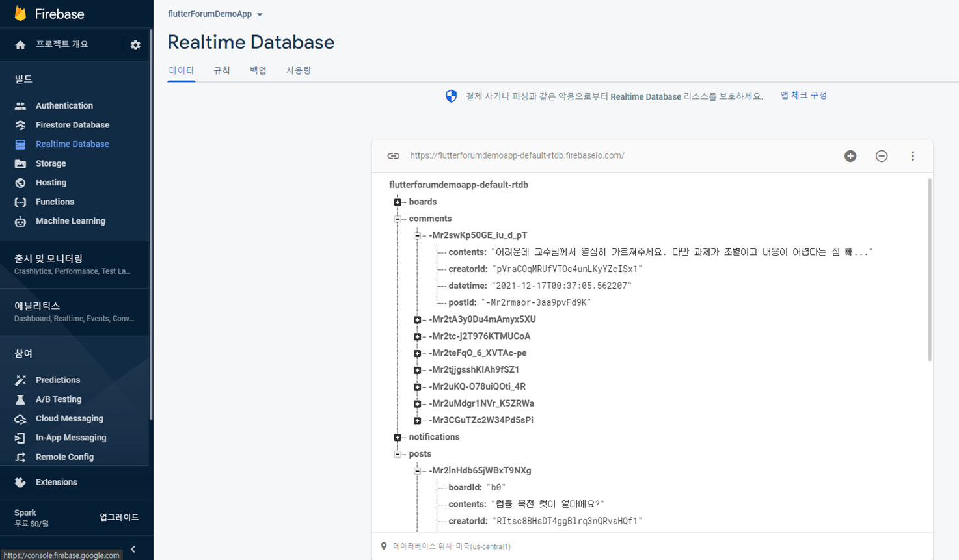Collapse the comments node
The height and width of the screenshot is (560, 959).
pos(398,219)
